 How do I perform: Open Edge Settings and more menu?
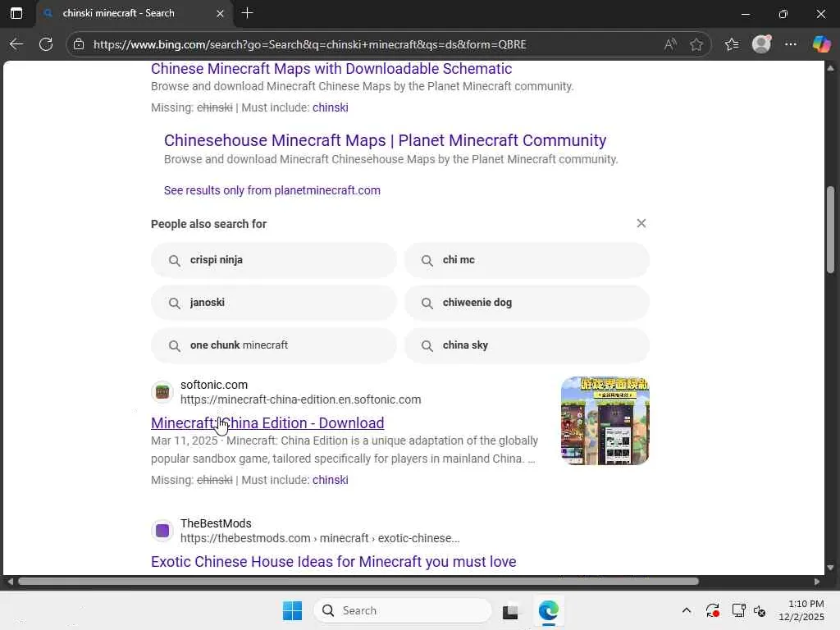[x=791, y=44]
